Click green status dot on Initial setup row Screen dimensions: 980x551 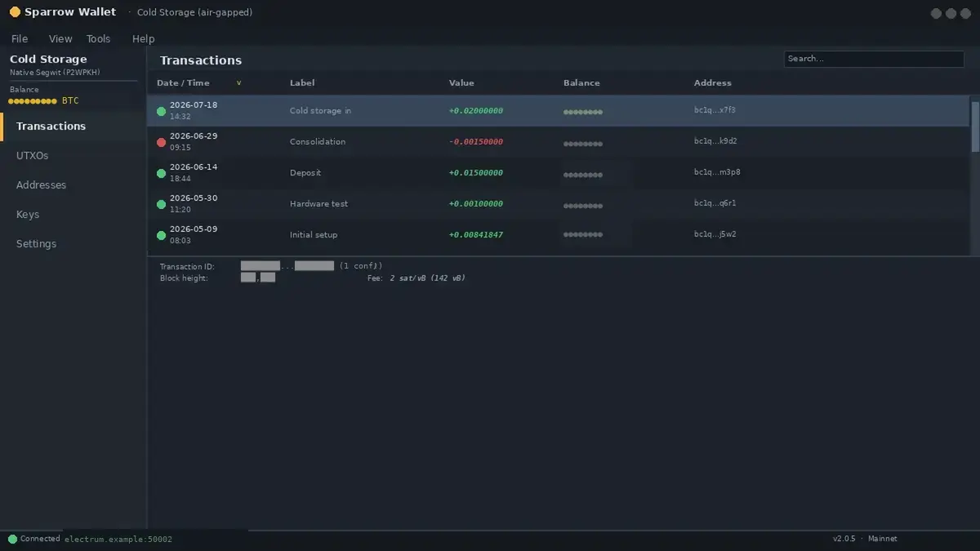[x=162, y=235]
